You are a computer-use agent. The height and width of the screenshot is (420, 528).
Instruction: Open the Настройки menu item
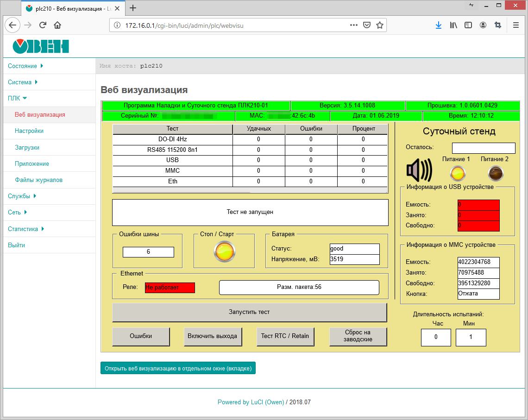click(x=29, y=131)
